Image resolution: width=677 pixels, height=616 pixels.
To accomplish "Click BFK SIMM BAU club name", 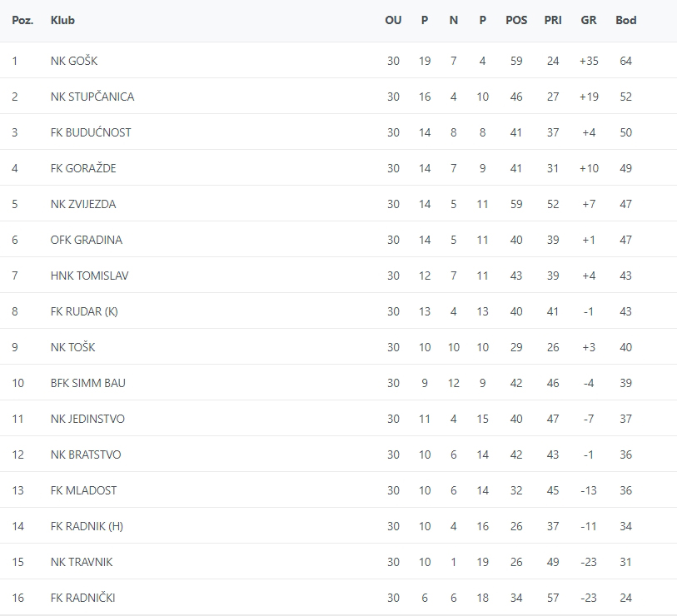I will coord(87,383).
